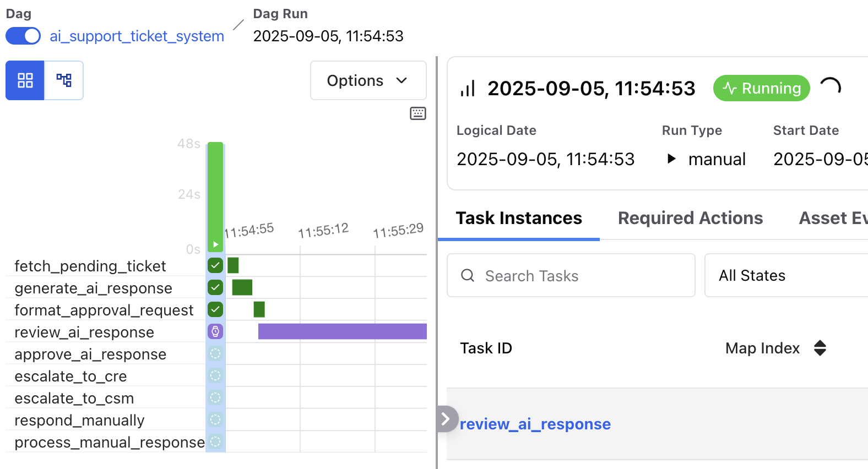Open review_ai_response task instance link

535,424
